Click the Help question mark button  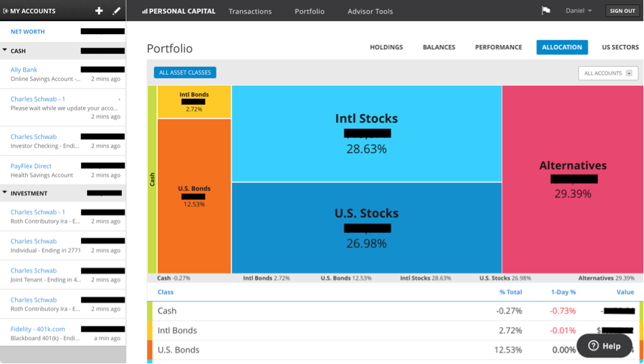click(605, 346)
